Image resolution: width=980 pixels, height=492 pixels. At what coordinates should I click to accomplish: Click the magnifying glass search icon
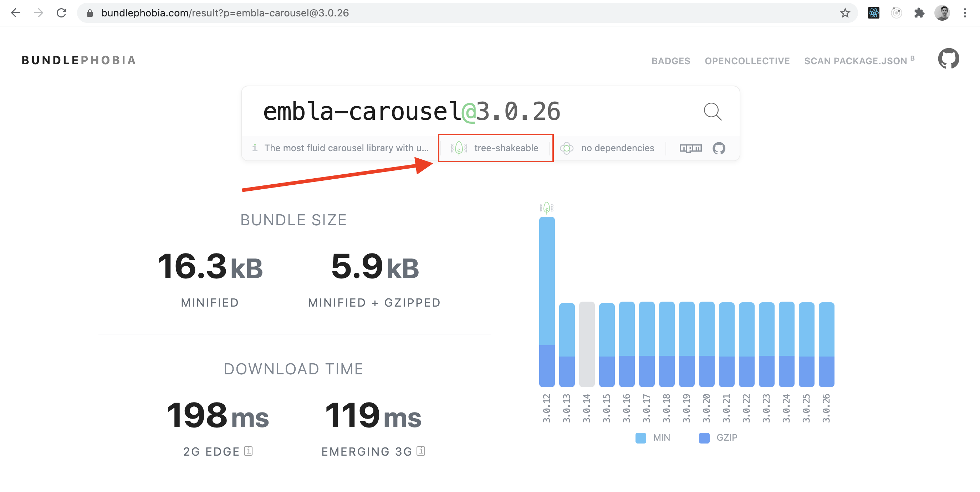[713, 111]
